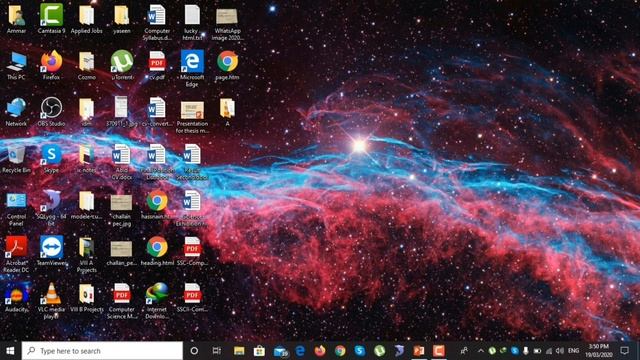
Task: Select the heading.html file
Action: (x=157, y=251)
